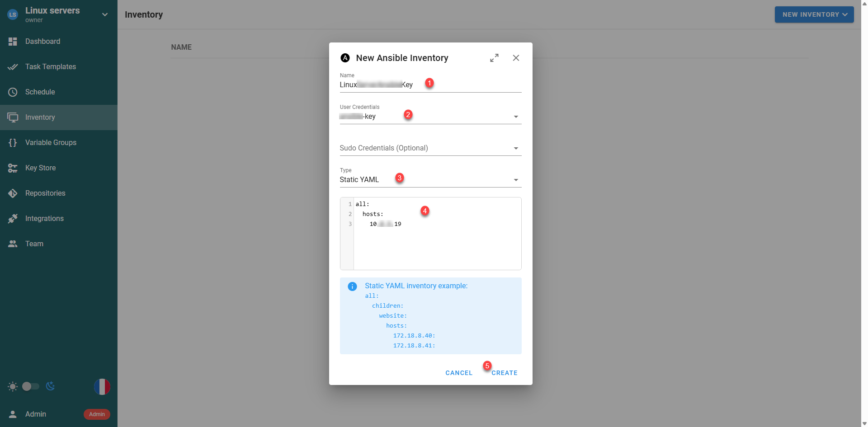Open the Inventory menu item
This screenshot has width=868, height=427.
pos(40,117)
